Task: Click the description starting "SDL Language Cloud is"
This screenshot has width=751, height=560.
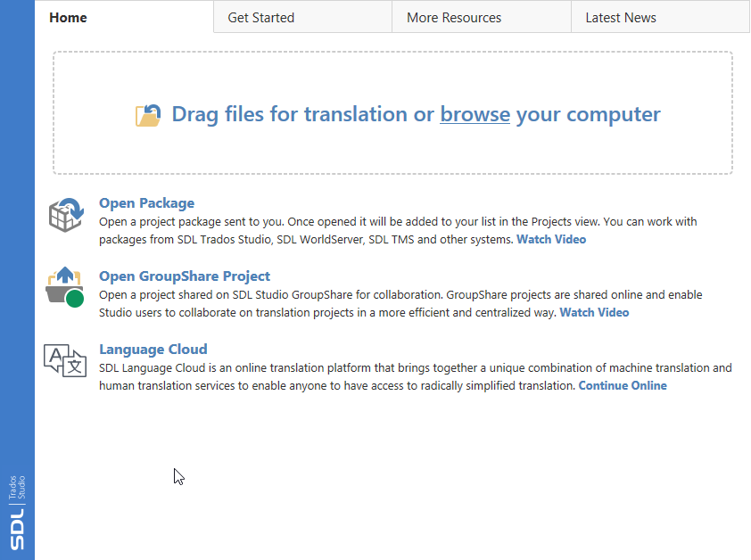Action: (x=416, y=377)
